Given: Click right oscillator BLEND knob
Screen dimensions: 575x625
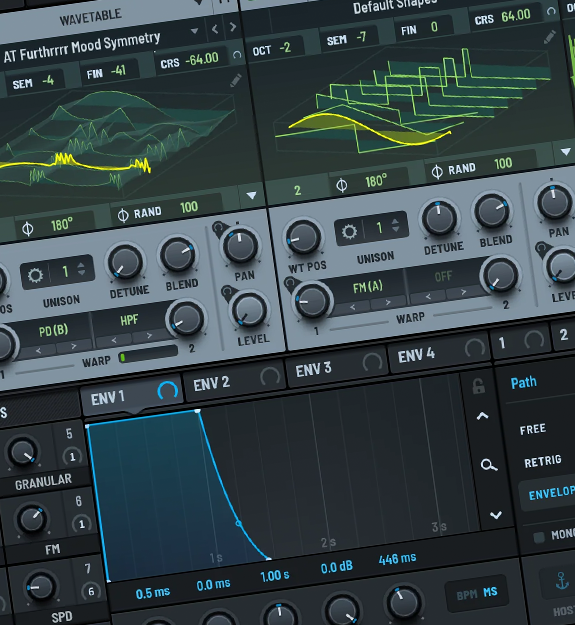Looking at the screenshot, I should coord(492,211).
